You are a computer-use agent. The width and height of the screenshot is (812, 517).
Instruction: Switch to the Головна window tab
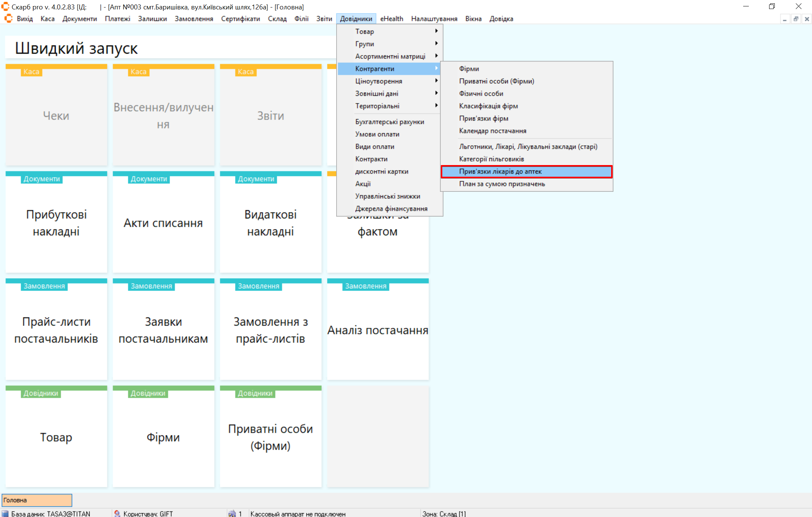click(37, 500)
